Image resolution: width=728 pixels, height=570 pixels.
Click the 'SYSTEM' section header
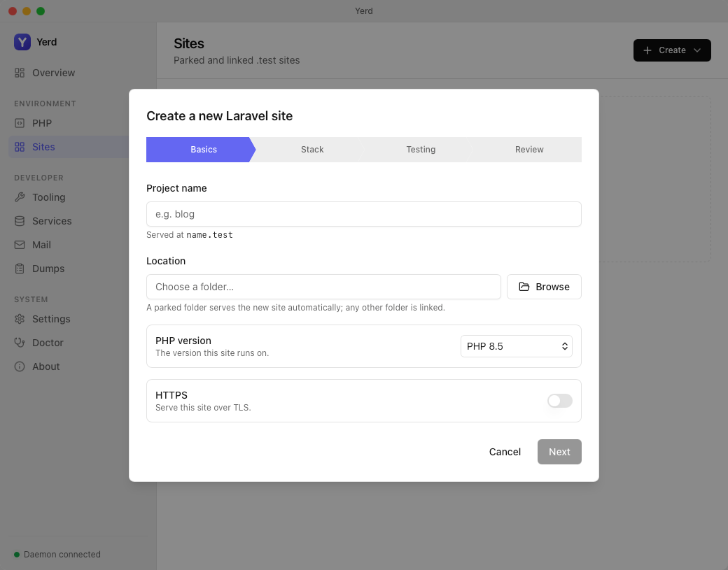31,299
